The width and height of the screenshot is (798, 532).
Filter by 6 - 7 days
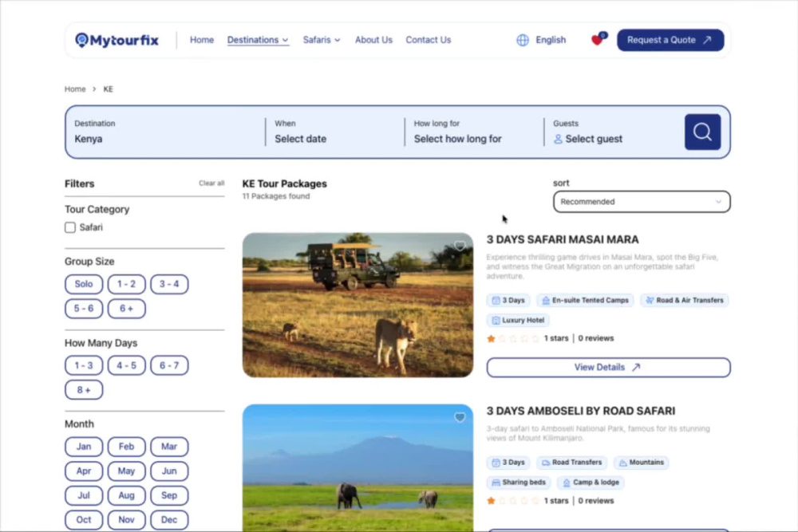coord(169,365)
